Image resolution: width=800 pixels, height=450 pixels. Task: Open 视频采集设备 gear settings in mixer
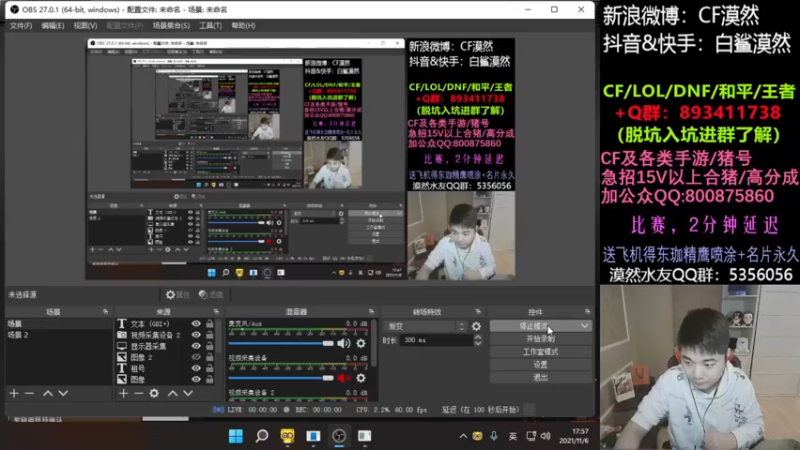(361, 378)
